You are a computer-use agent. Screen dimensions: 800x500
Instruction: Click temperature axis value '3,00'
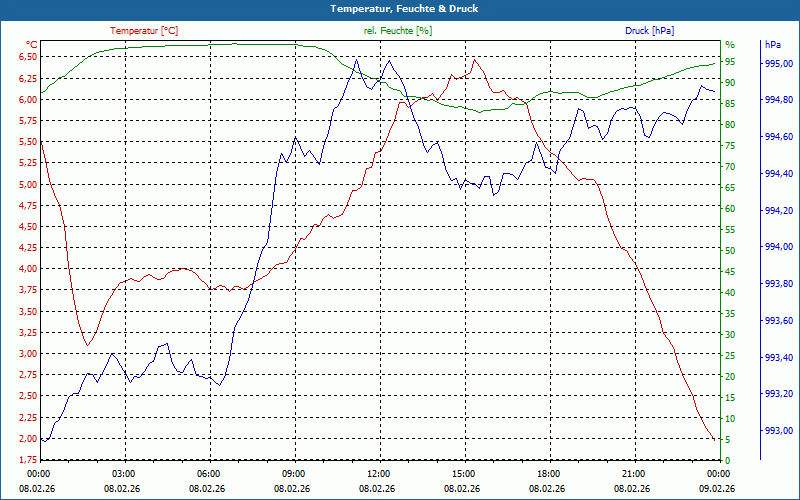click(28, 354)
